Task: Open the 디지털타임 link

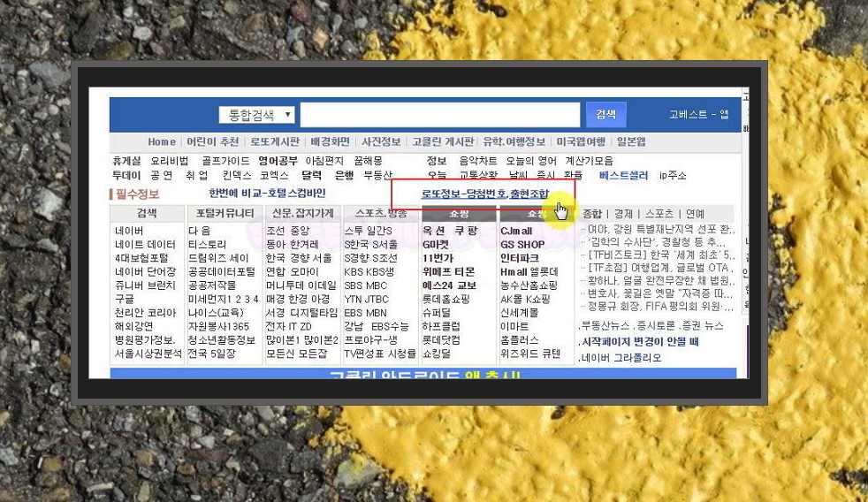Action: click(x=313, y=312)
